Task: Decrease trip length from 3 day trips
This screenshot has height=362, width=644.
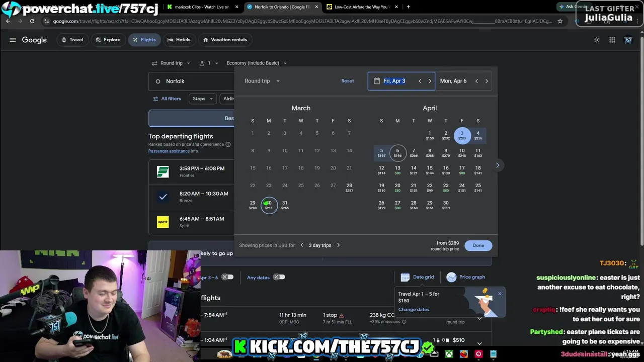Action: [x=302, y=245]
